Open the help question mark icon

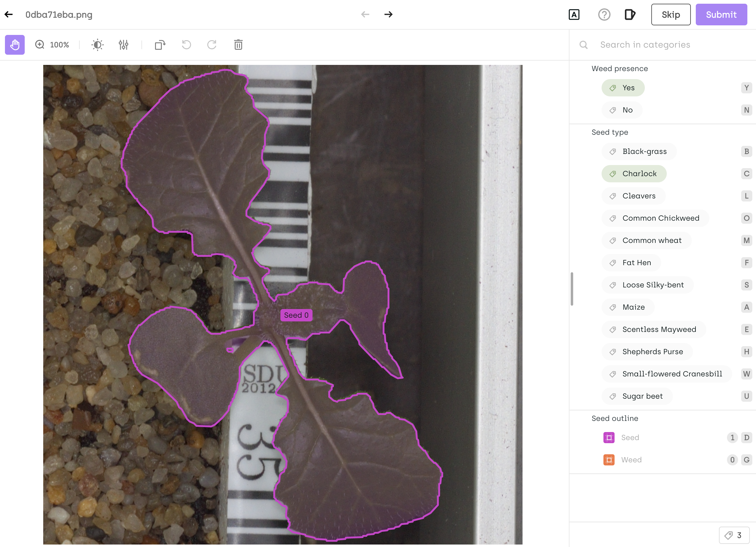pos(604,15)
